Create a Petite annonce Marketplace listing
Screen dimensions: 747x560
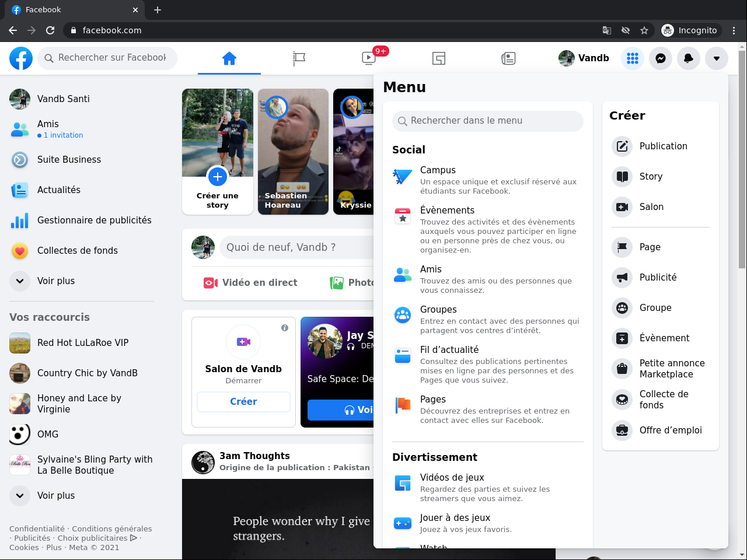click(x=661, y=369)
